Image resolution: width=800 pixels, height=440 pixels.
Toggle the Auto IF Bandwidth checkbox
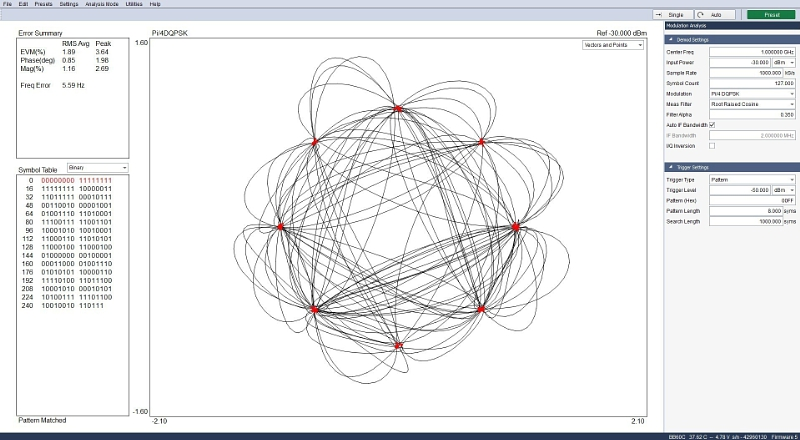pos(712,124)
